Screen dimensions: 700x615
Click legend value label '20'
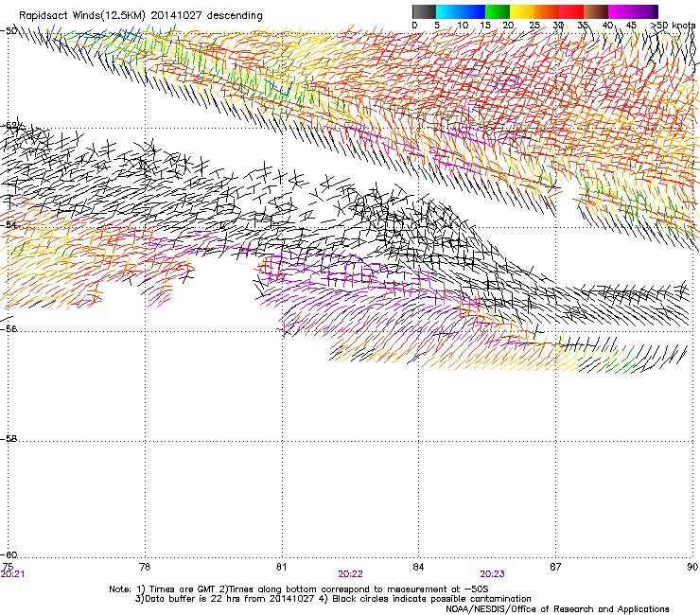coord(508,26)
